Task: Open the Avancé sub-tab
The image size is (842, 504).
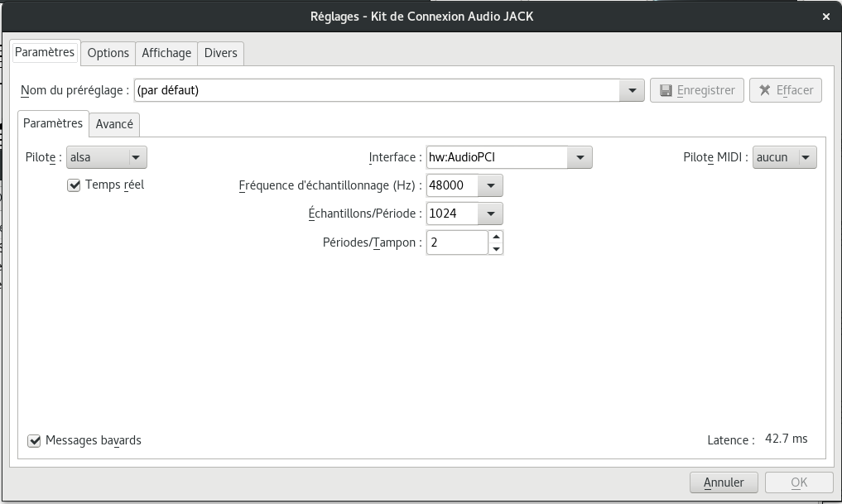Action: pos(114,124)
